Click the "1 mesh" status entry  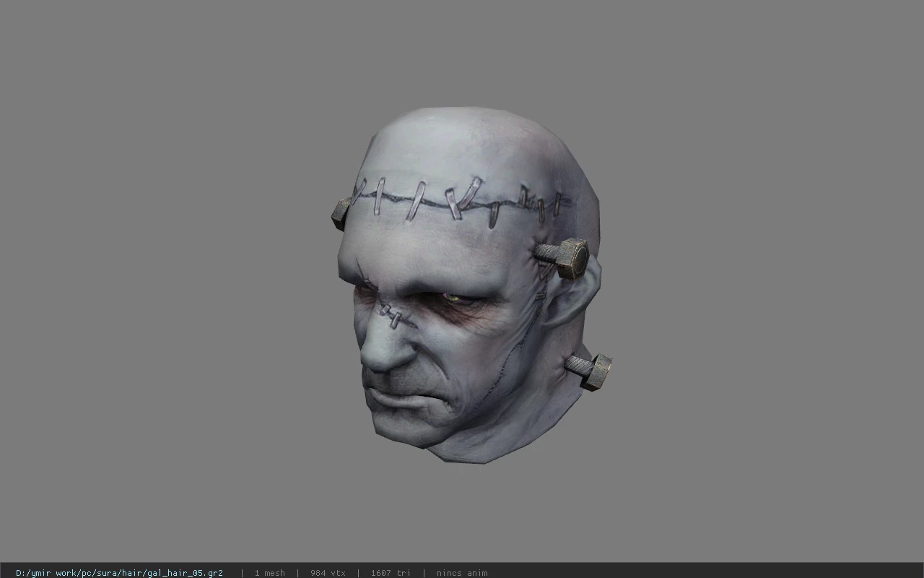coord(269,573)
